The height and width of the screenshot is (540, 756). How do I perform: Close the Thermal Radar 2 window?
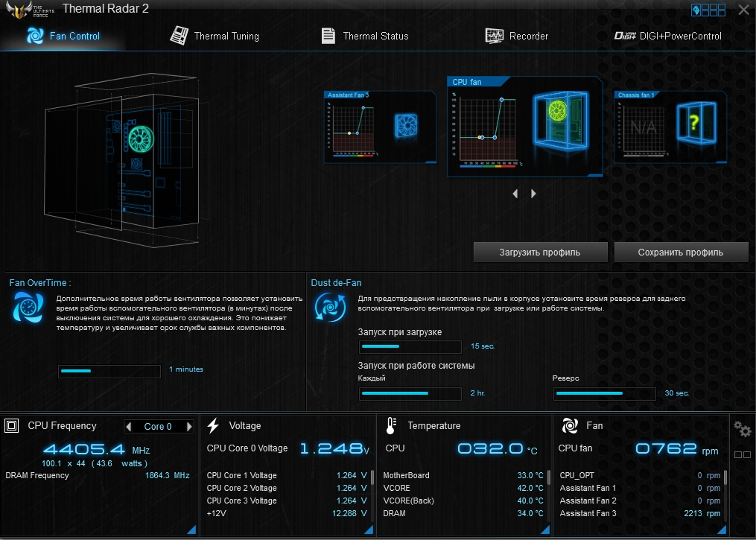(743, 10)
